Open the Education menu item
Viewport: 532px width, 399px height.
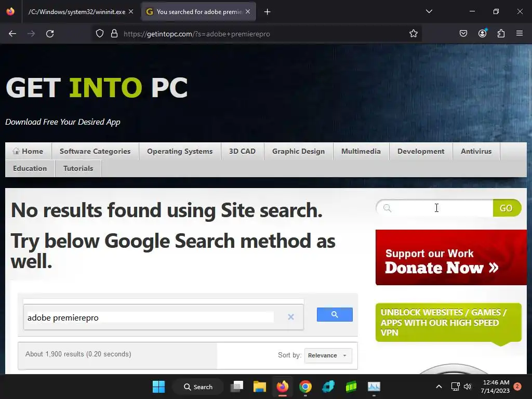(30, 168)
